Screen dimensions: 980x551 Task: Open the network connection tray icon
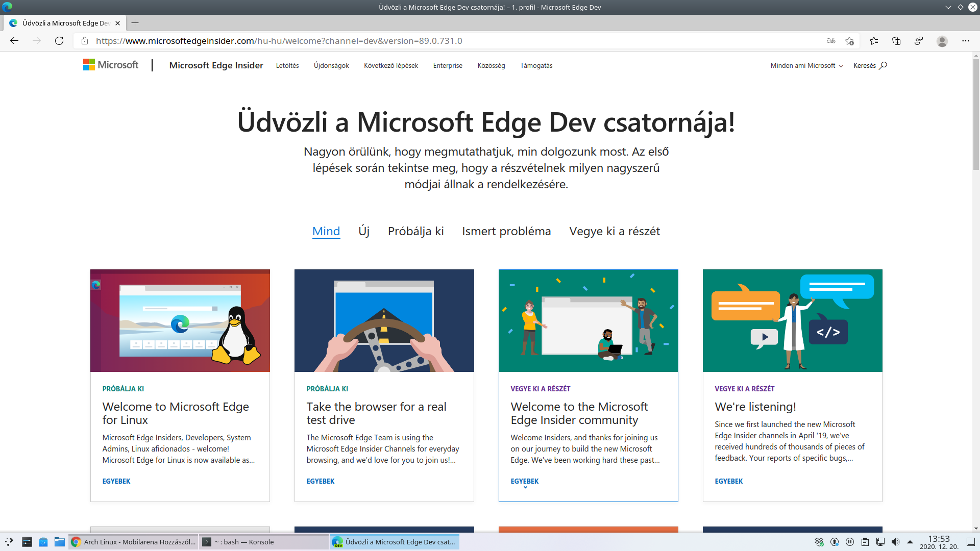(880, 542)
